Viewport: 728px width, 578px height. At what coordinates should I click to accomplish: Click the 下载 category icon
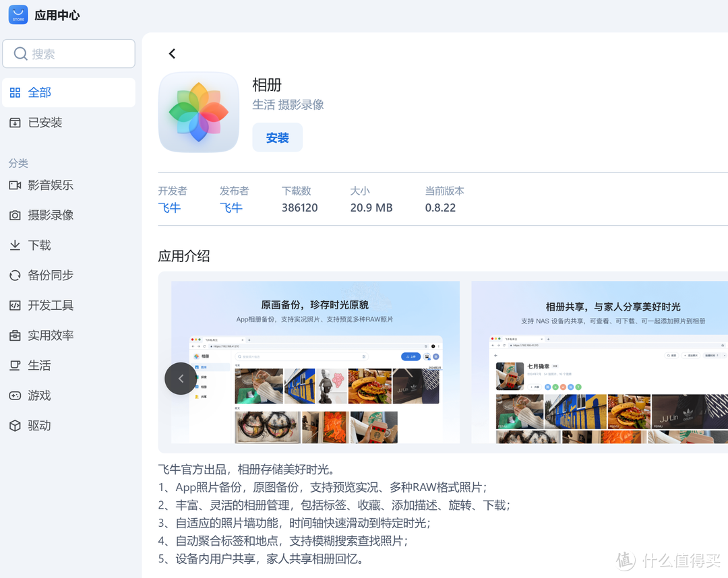[x=16, y=245]
